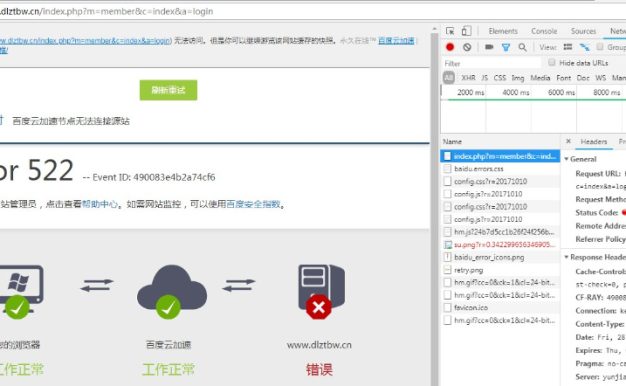Select the Network tab
The width and height of the screenshot is (626, 386).
(618, 31)
